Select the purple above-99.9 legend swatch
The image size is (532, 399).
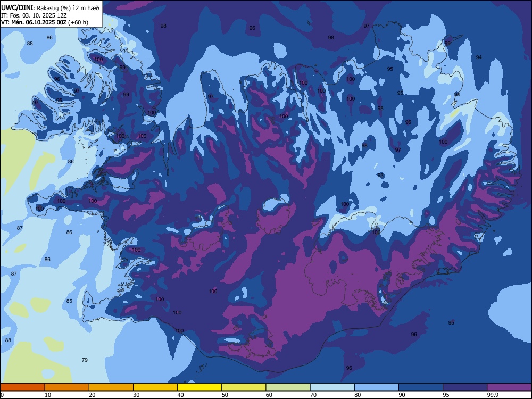509,387
